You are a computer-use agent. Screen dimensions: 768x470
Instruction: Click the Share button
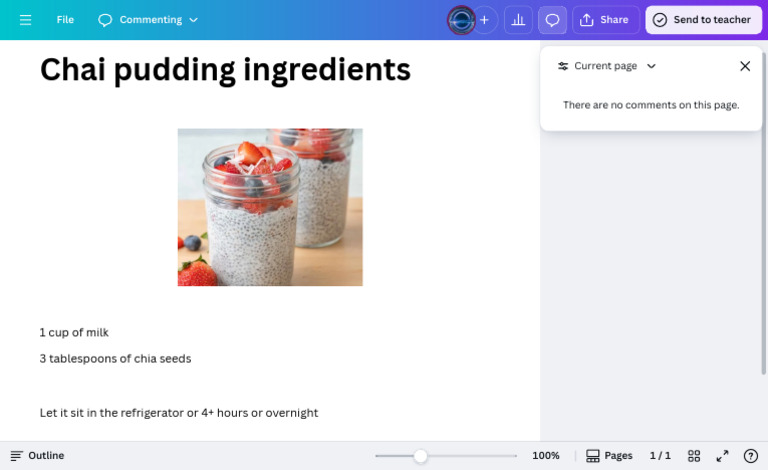pos(605,20)
